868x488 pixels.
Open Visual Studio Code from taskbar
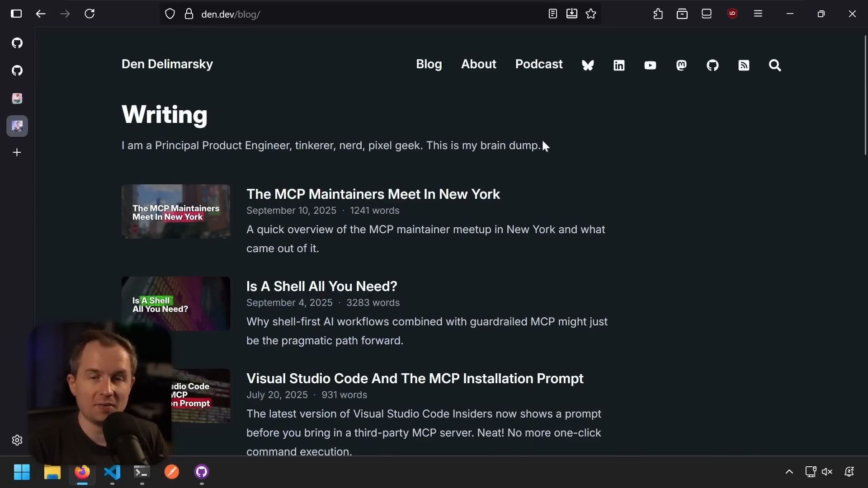tap(112, 472)
